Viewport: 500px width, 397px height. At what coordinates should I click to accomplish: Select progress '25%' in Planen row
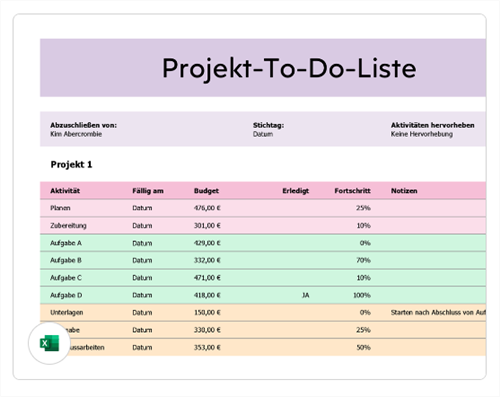363,208
